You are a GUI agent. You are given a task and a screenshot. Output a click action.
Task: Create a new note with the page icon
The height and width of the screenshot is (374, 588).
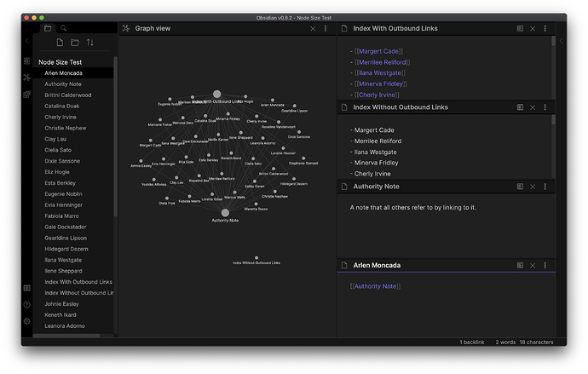(60, 43)
